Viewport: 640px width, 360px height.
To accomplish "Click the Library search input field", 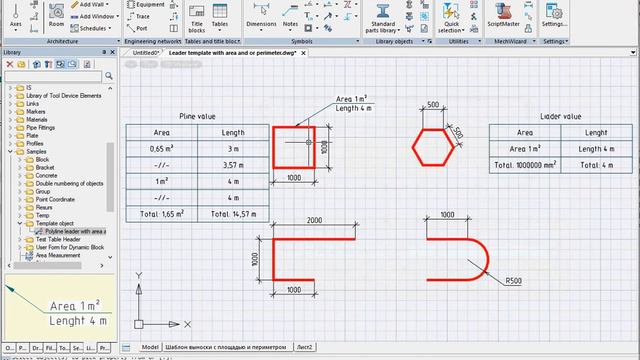I will [53, 76].
